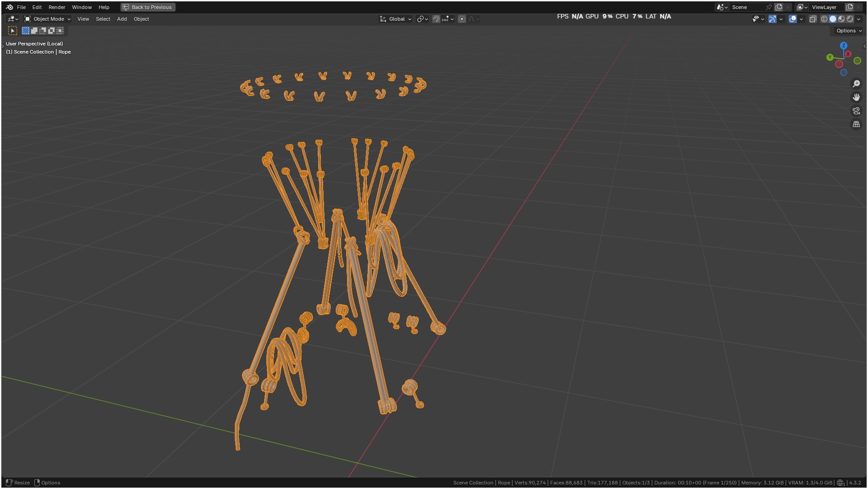The image size is (868, 489).
Task: Open the Object Mode dropdown
Action: pos(47,19)
